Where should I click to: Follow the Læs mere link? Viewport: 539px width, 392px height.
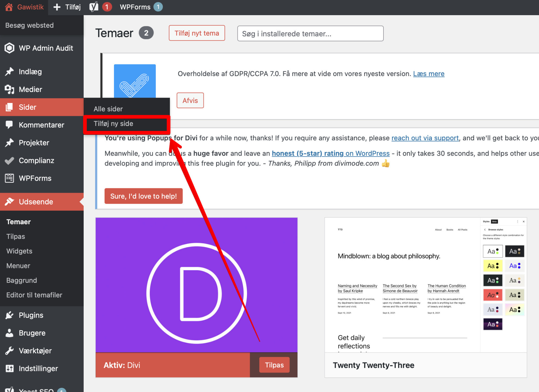429,74
